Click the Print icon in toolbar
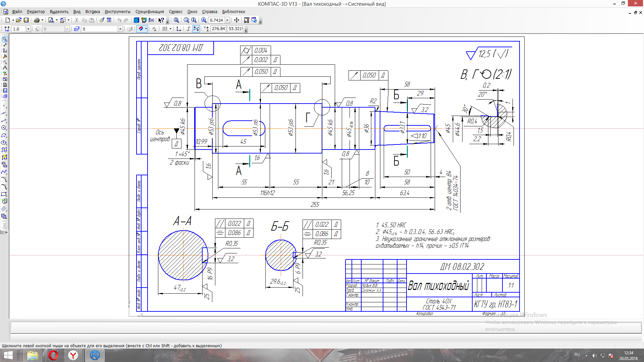This screenshot has height=362, width=644. tap(37, 20)
